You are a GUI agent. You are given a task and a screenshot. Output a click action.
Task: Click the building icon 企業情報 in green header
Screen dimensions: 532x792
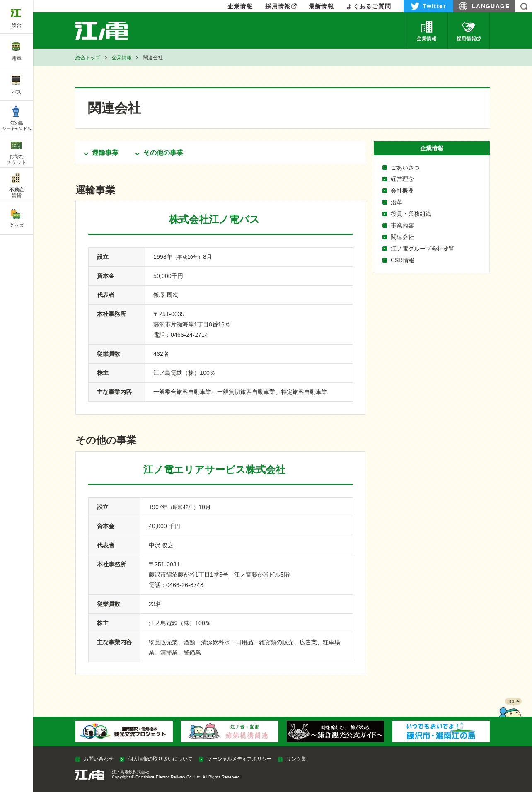tap(426, 31)
